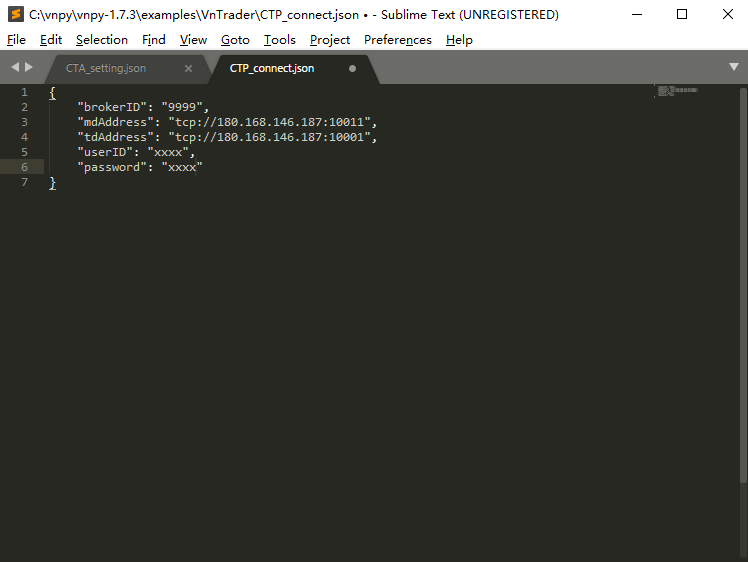Open the Selection menu
The image size is (748, 562).
(102, 40)
